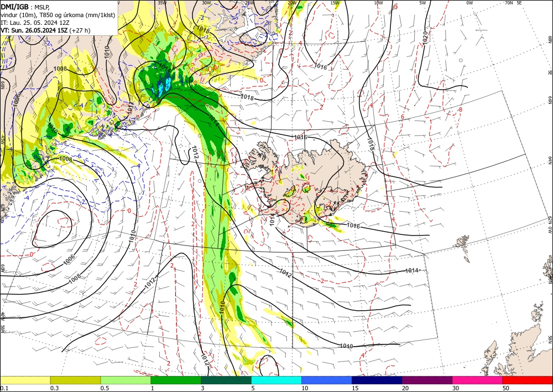Click the 'IT: Lau. 25. 05. 2024 12Z' line
Viewport: 553px width, 392px height.
click(x=34, y=23)
